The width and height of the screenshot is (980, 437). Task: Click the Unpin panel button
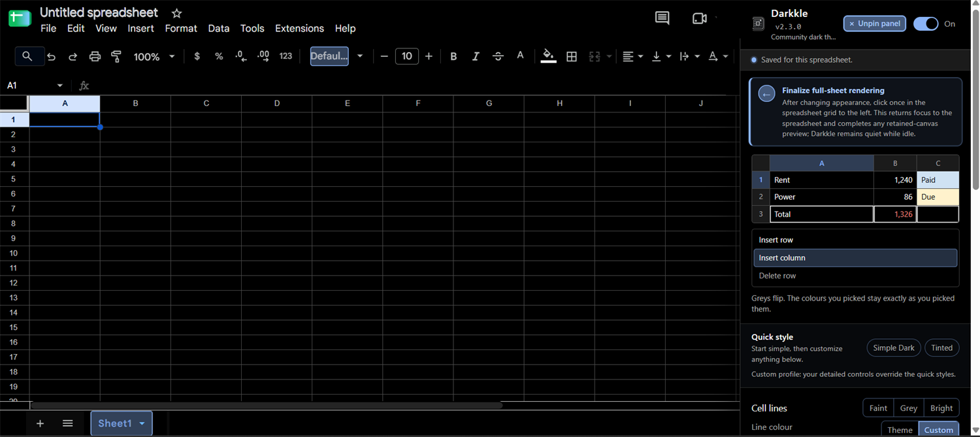click(x=875, y=24)
